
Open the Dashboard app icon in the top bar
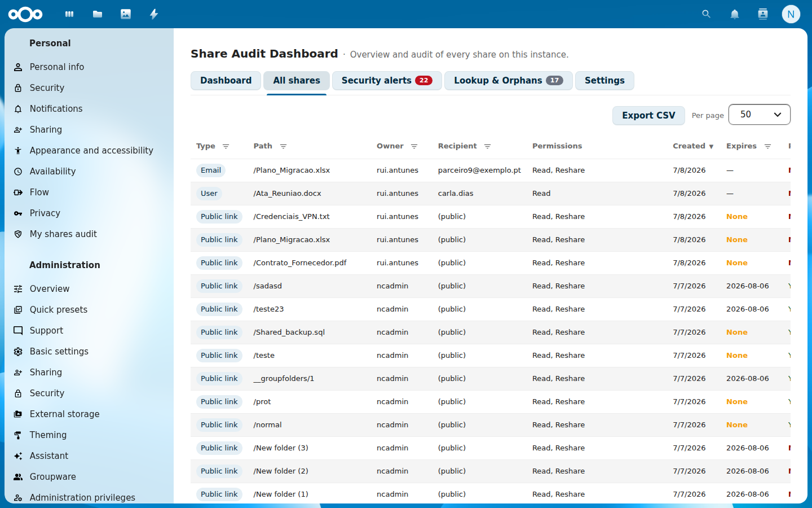pos(69,14)
